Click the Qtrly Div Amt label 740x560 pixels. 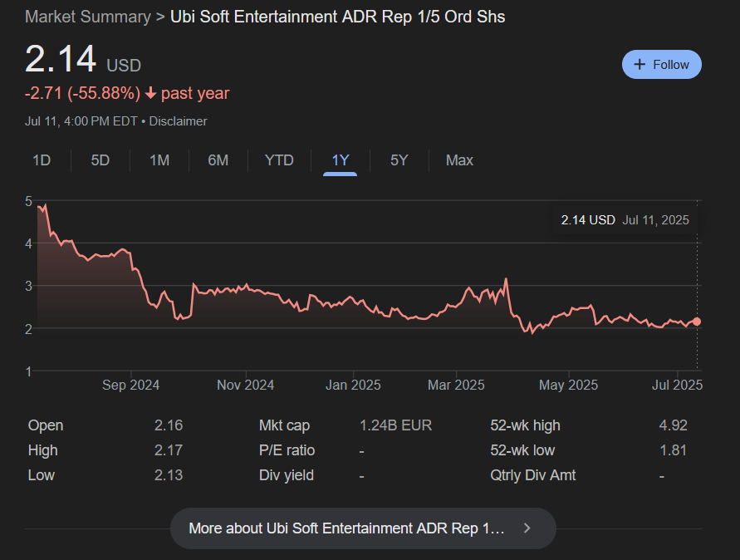(533, 475)
